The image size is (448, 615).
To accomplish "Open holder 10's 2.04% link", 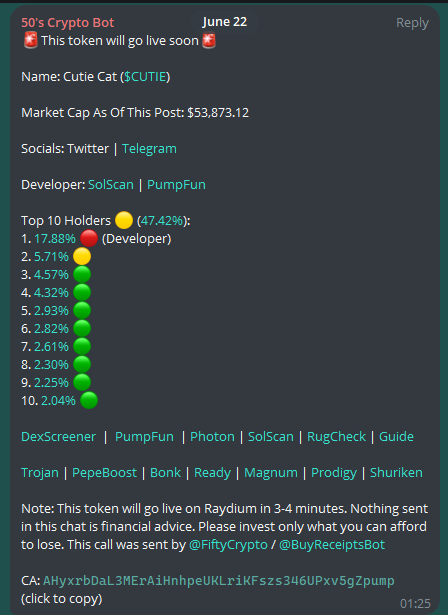I will click(58, 401).
